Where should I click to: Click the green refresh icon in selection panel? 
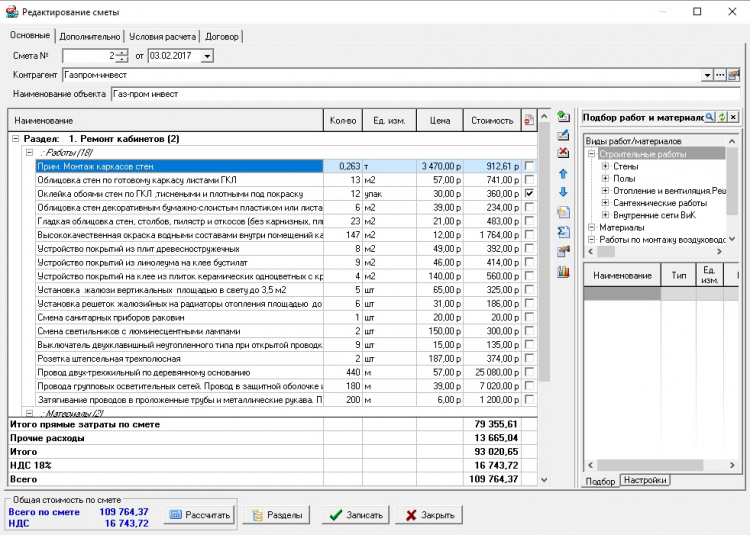click(x=722, y=117)
